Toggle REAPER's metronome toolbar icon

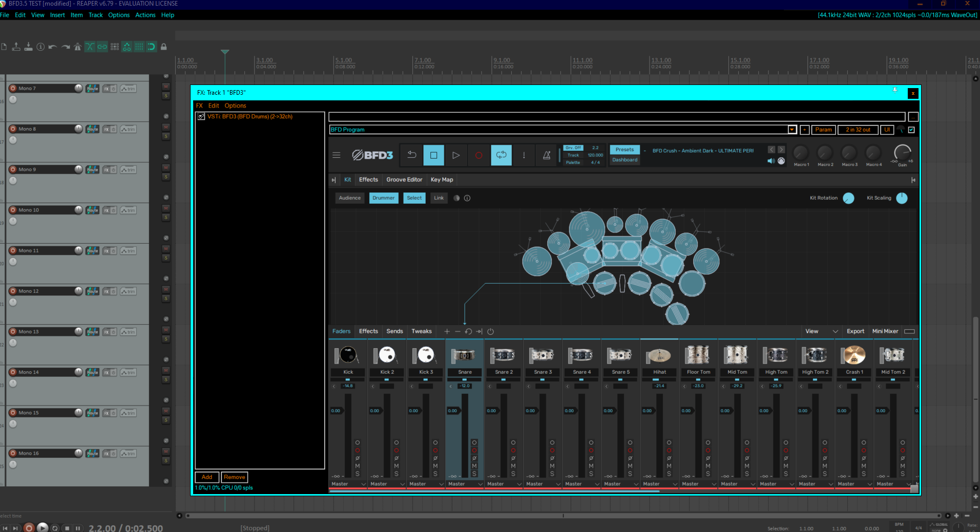click(77, 47)
